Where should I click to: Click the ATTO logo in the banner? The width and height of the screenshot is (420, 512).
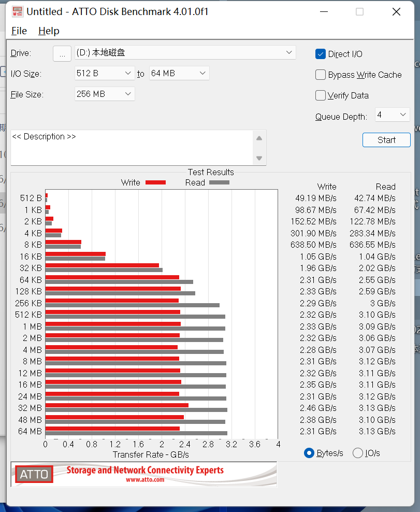[34, 474]
